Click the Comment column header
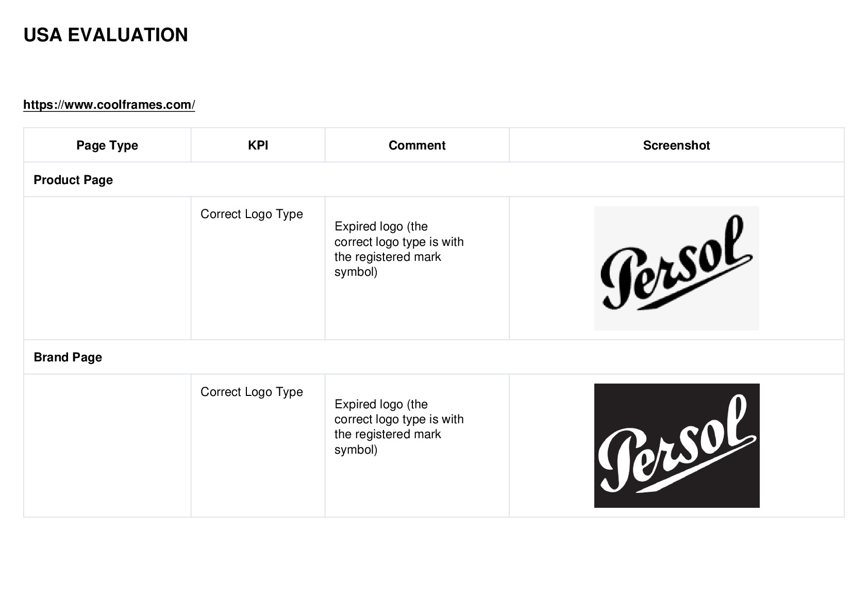Viewport: 868px width, 614px height. tap(417, 145)
